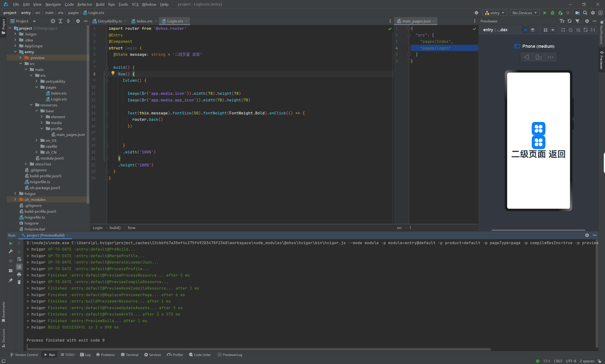Open the Problems tool window

pyautogui.click(x=105, y=355)
